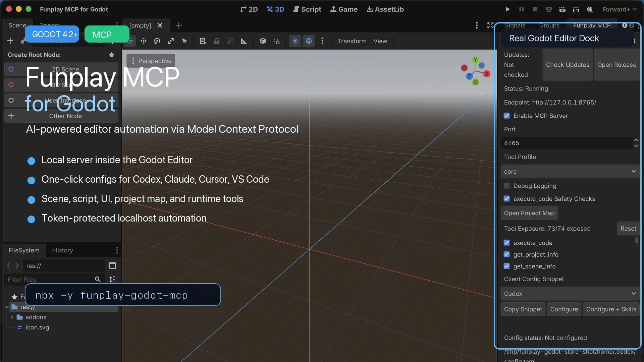The height and width of the screenshot is (362, 644).
Task: Click the lock selected node icon
Action: click(217, 41)
